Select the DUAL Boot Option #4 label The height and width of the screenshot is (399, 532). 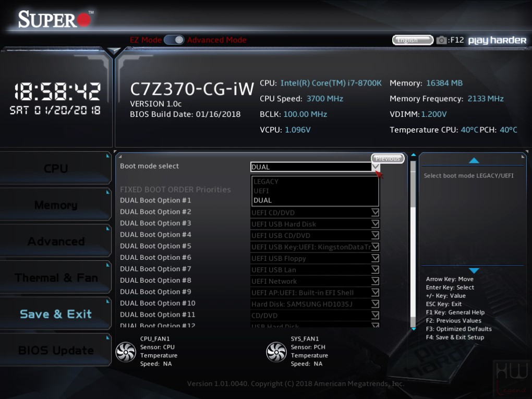click(x=155, y=235)
